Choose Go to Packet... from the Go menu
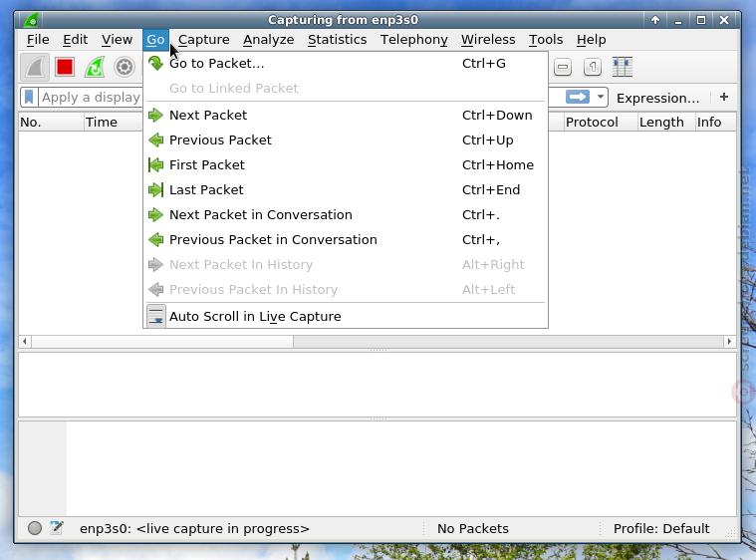The image size is (756, 560). click(346, 63)
